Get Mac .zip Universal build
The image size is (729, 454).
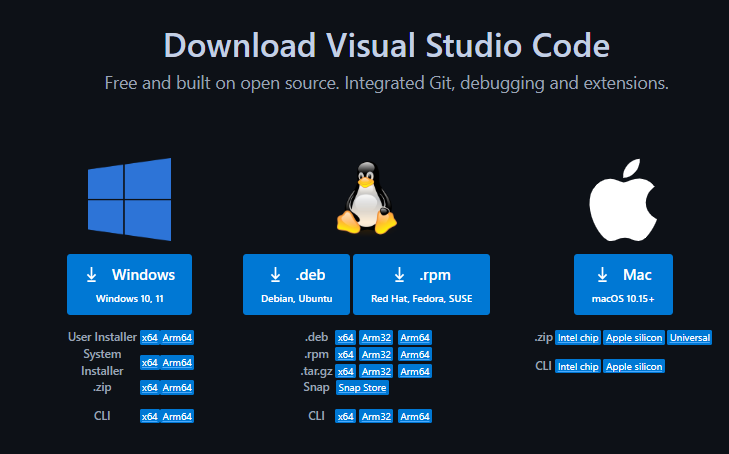click(x=689, y=338)
